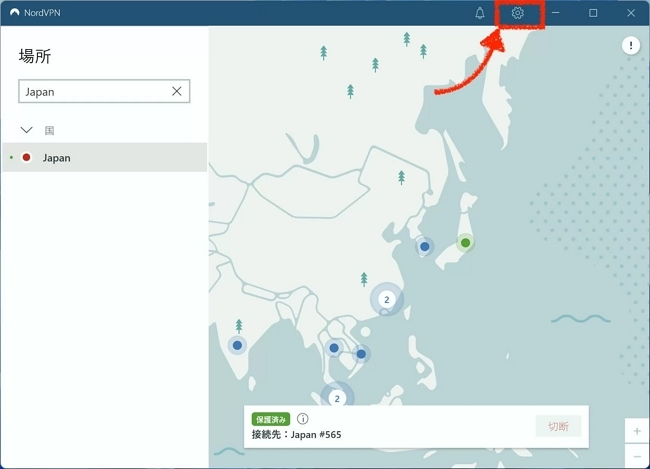The height and width of the screenshot is (469, 650).
Task: Click the 保護済み protected status badge
Action: click(x=270, y=419)
